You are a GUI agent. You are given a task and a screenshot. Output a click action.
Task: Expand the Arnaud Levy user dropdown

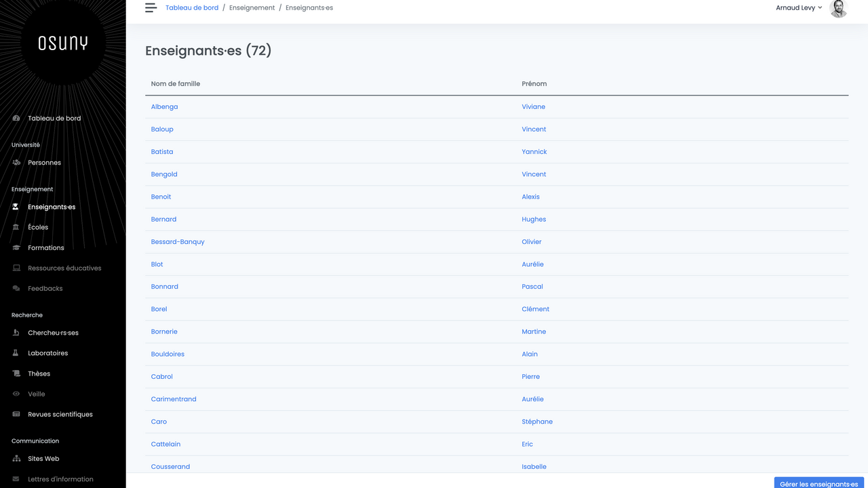click(x=799, y=8)
